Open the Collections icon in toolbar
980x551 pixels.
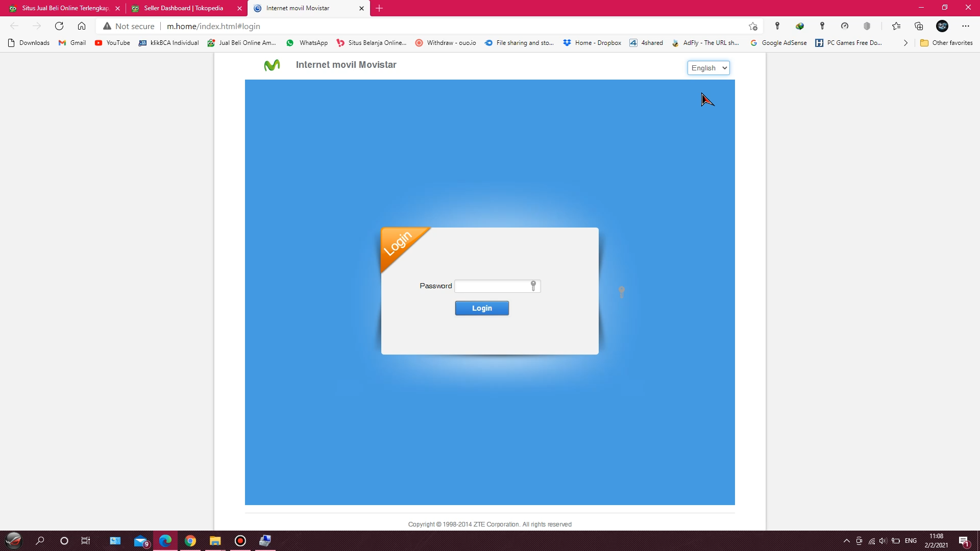point(919,26)
